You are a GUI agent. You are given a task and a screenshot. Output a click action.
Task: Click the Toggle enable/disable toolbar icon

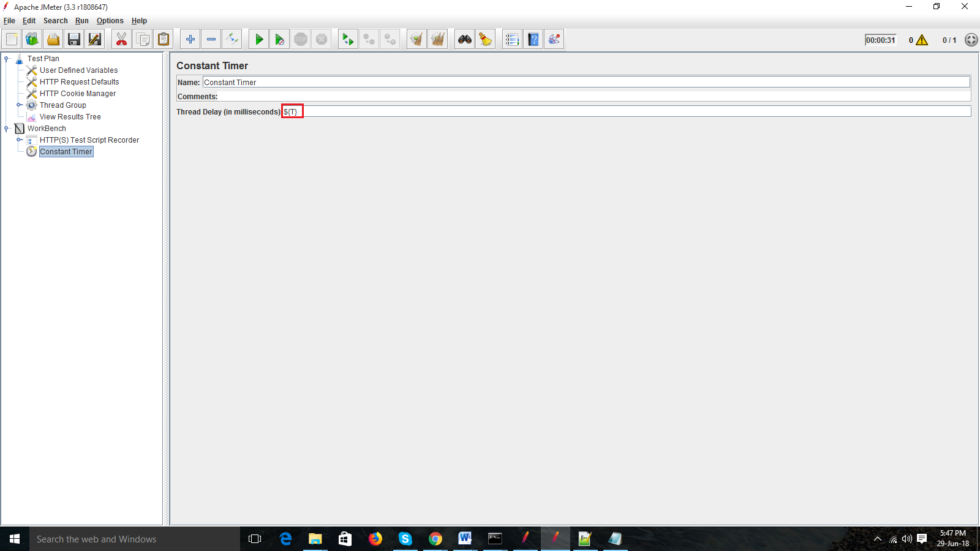click(x=232, y=40)
